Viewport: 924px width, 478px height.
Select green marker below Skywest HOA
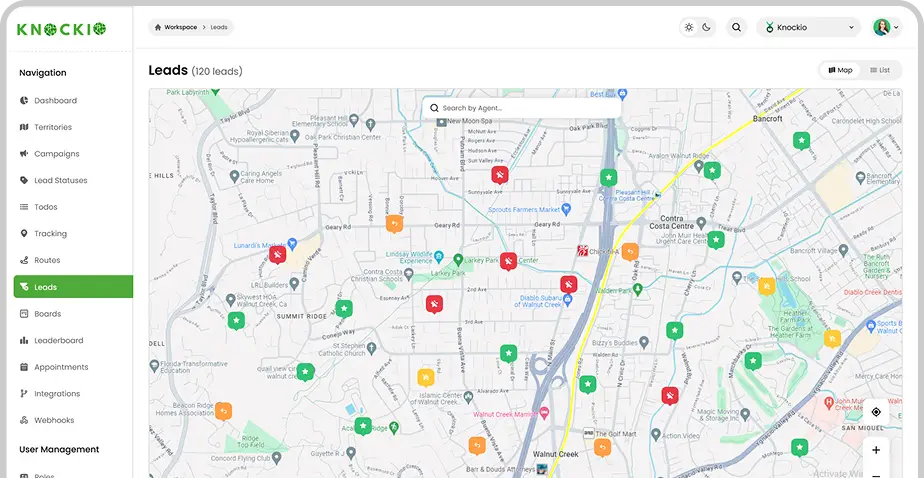click(x=236, y=321)
